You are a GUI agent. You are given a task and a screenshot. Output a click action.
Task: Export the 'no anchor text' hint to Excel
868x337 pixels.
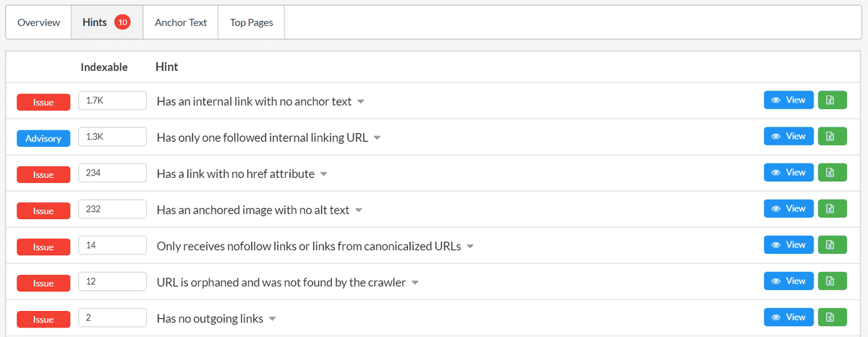(832, 101)
